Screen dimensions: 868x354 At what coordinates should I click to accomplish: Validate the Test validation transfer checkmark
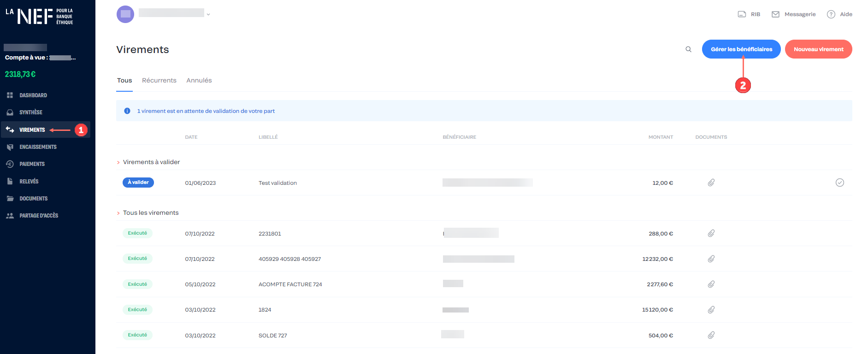840,183
